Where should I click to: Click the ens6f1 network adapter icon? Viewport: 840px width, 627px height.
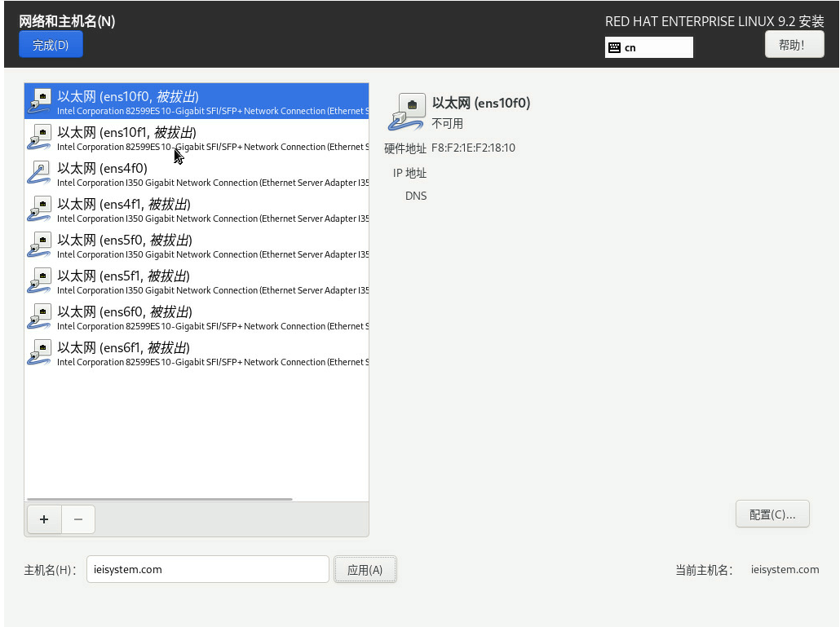coord(40,352)
